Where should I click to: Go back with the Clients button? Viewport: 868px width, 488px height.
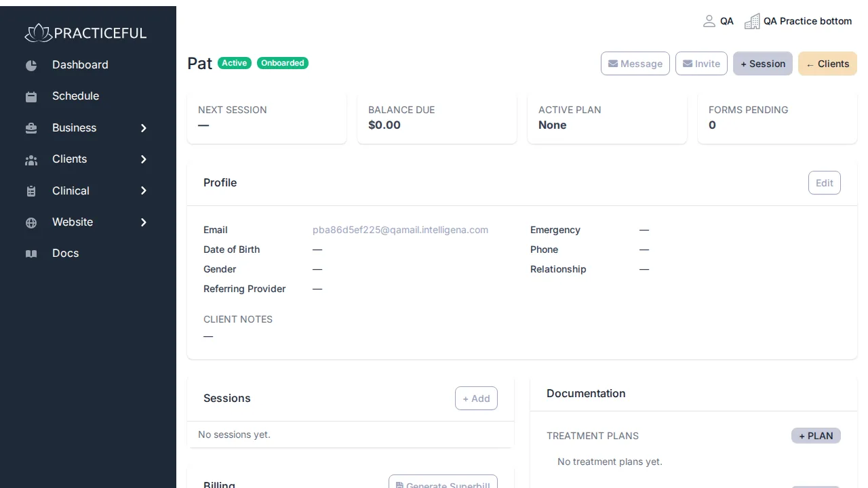pos(827,64)
